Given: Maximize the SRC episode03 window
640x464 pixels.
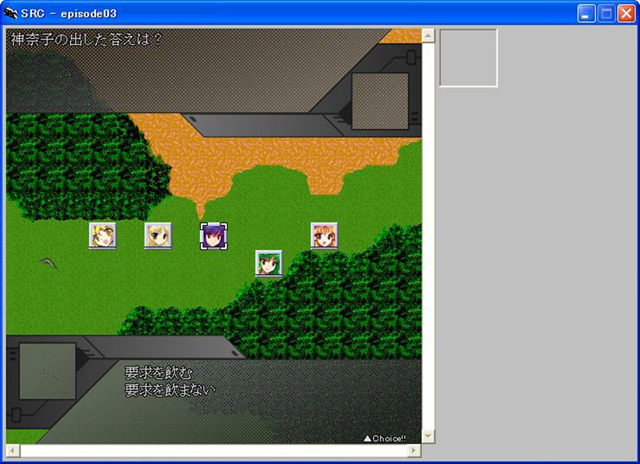Looking at the screenshot, I should pyautogui.click(x=606, y=14).
